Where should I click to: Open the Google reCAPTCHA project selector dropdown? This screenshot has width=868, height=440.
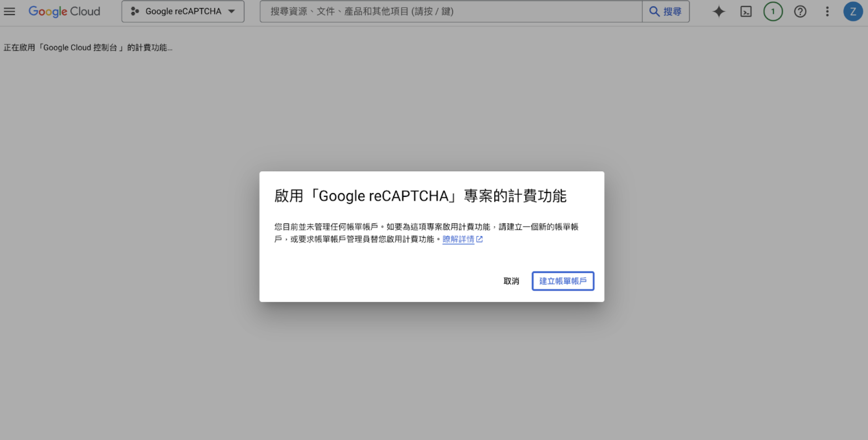pyautogui.click(x=183, y=11)
